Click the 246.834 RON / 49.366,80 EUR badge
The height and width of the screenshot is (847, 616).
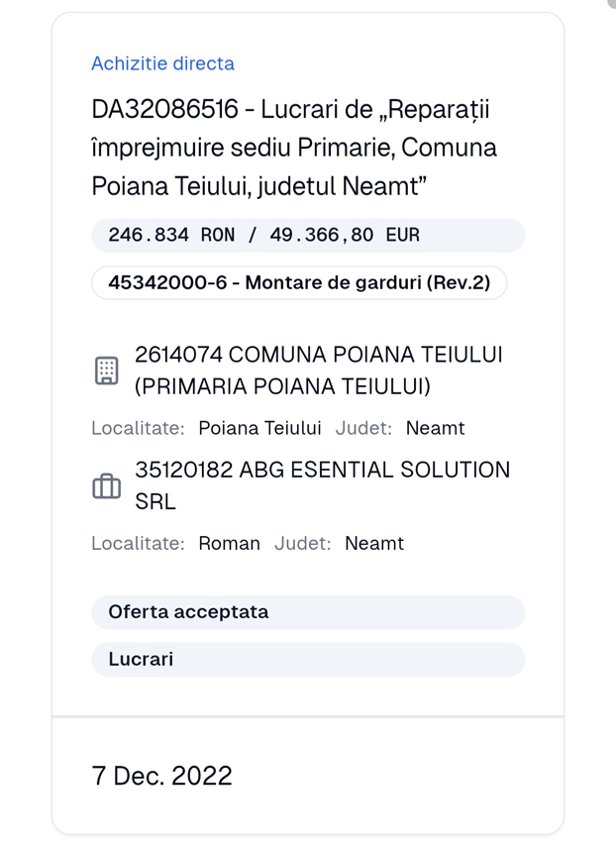coord(262,235)
